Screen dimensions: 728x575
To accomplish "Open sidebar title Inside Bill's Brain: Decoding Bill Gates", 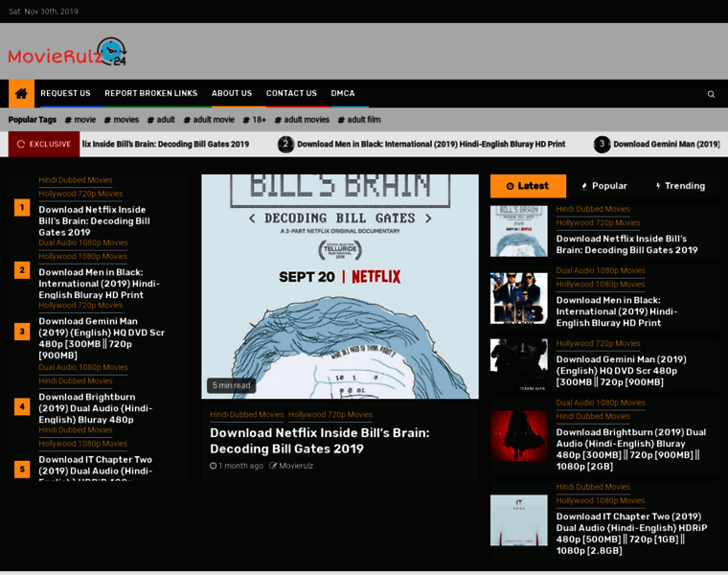I will [x=626, y=244].
